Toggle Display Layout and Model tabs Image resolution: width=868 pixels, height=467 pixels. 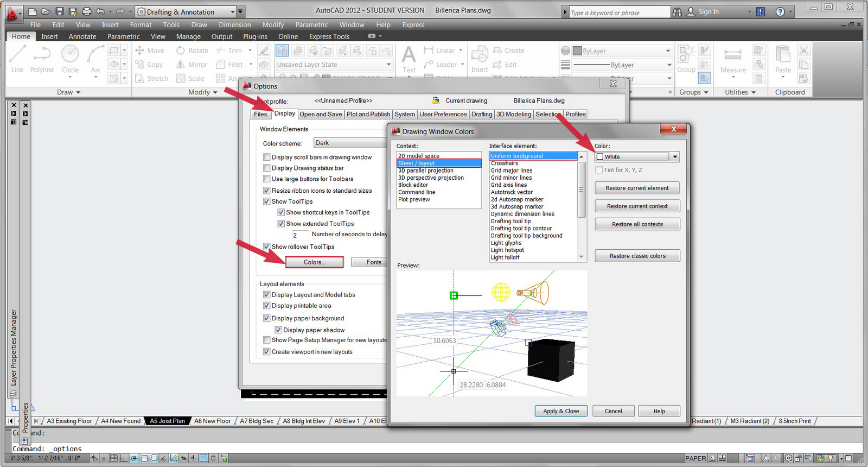[x=267, y=295]
